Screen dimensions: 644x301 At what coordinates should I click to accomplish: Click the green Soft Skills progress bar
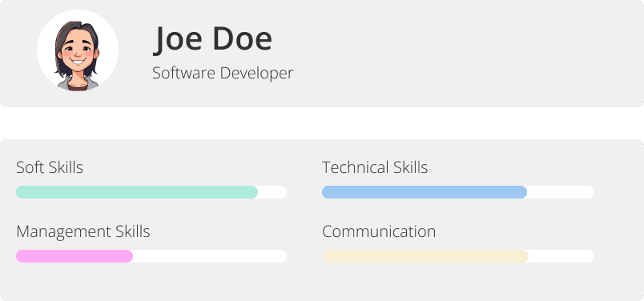click(x=137, y=192)
